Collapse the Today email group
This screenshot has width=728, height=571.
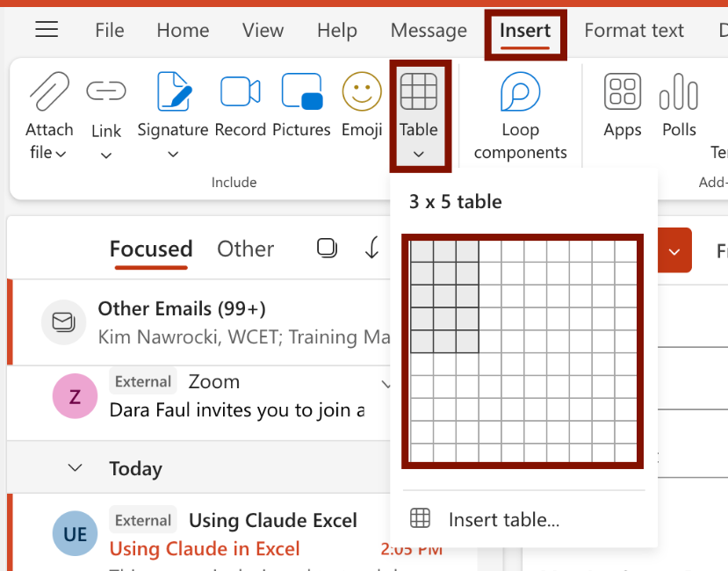point(75,469)
